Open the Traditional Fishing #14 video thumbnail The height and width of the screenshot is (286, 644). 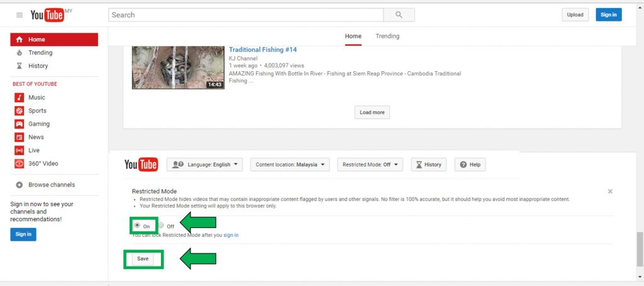[x=178, y=67]
